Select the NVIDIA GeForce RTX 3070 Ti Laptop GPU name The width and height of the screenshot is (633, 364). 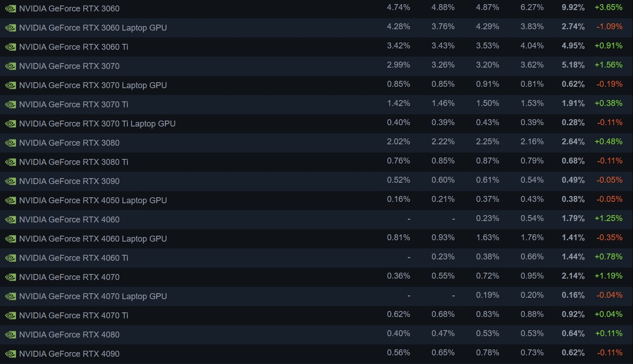pyautogui.click(x=97, y=124)
